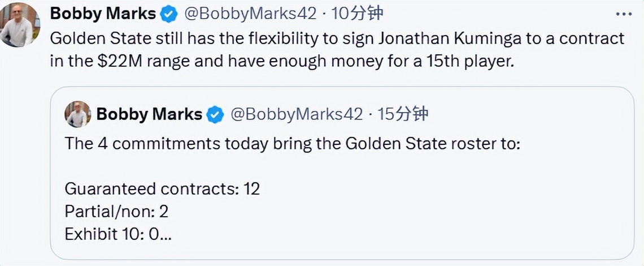Click the "Guaranteed contracts: 12" line
Screen dimensions: 644x266
coord(162,188)
